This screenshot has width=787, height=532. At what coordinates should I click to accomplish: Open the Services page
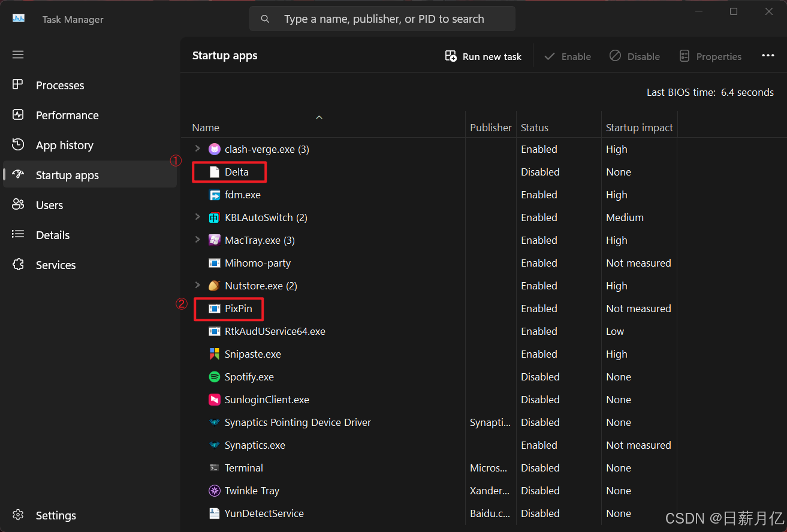pyautogui.click(x=90, y=265)
